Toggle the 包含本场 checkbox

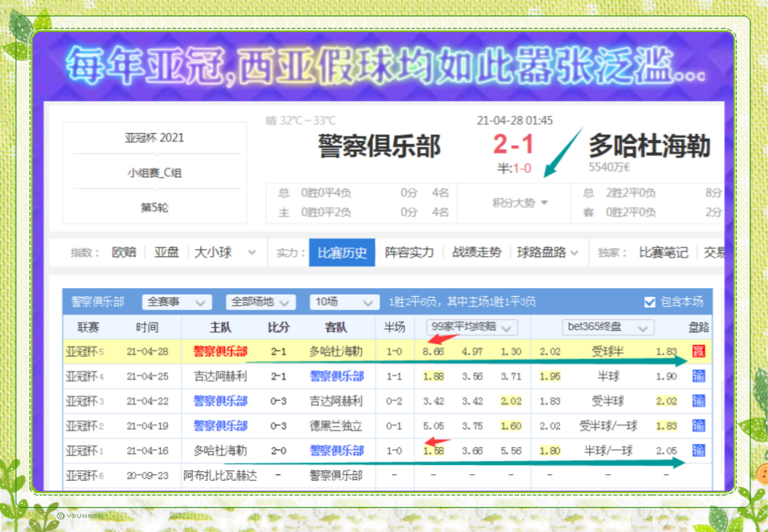tap(650, 302)
